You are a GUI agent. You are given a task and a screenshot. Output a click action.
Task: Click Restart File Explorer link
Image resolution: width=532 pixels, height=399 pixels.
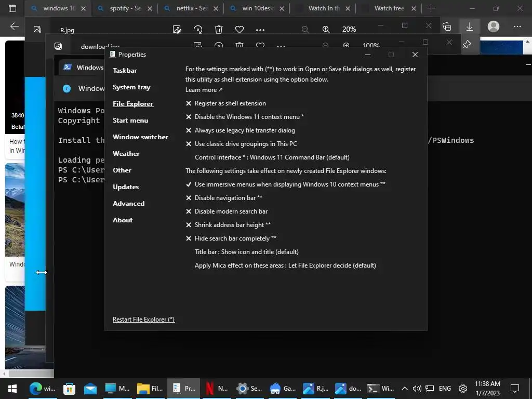(143, 320)
